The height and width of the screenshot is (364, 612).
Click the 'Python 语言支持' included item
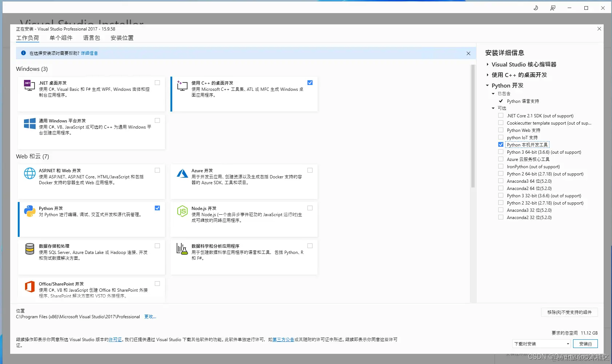[523, 101]
